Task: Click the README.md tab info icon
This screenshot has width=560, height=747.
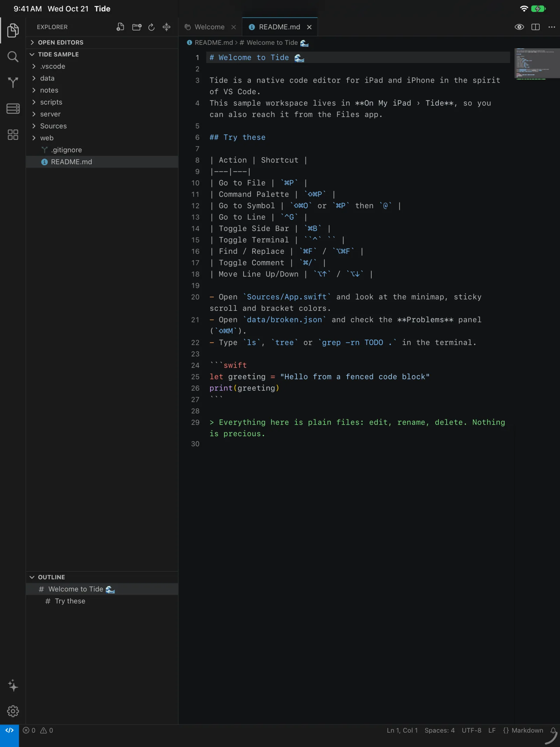Action: pyautogui.click(x=252, y=27)
